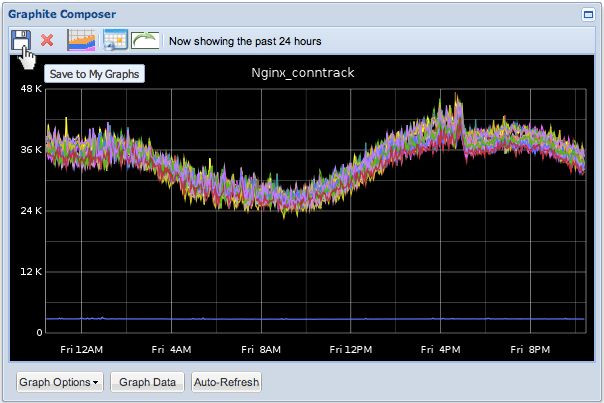Click the Fri 4AM axis label

point(171,350)
